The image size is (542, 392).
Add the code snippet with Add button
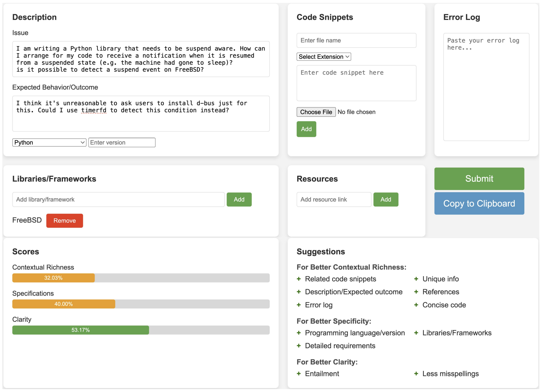[306, 129]
